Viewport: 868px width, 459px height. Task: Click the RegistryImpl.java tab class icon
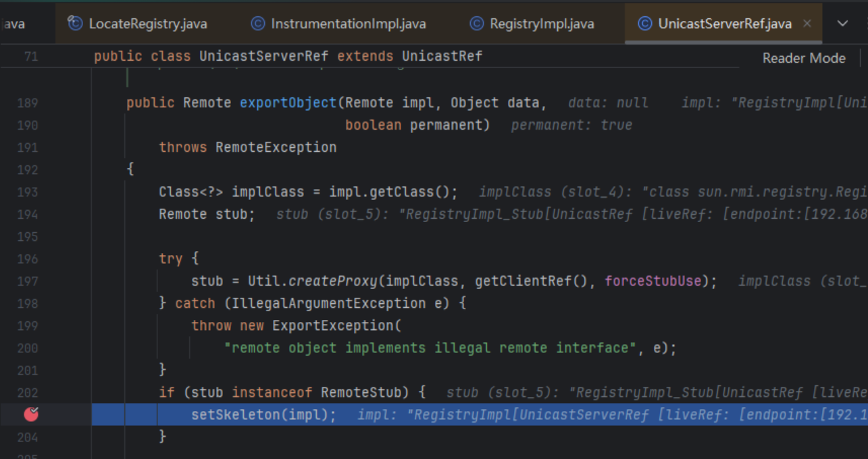click(476, 24)
